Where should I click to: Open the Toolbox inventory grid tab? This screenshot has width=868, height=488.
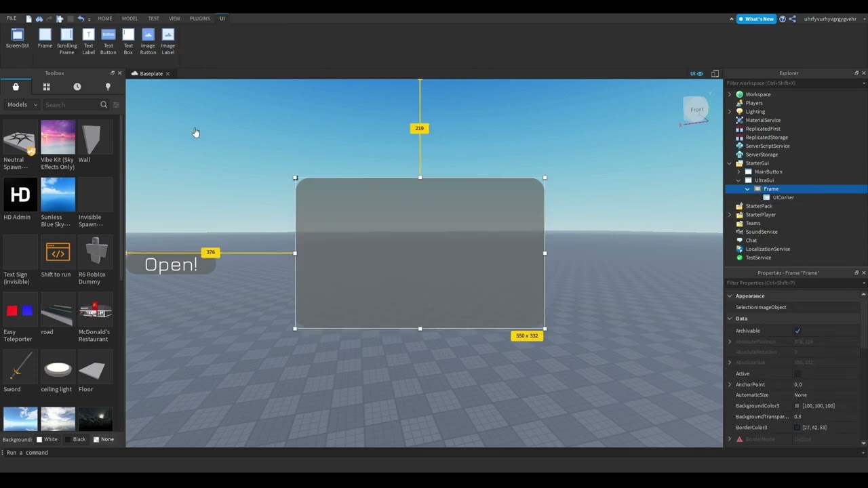46,87
